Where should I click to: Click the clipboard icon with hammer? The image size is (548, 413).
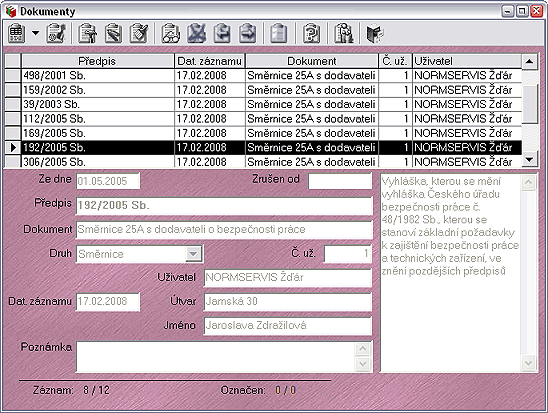(88, 34)
